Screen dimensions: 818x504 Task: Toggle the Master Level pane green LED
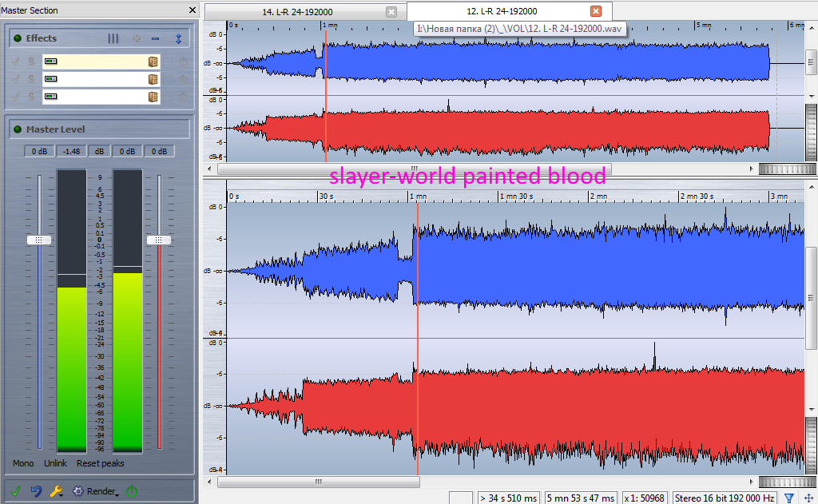pos(18,129)
